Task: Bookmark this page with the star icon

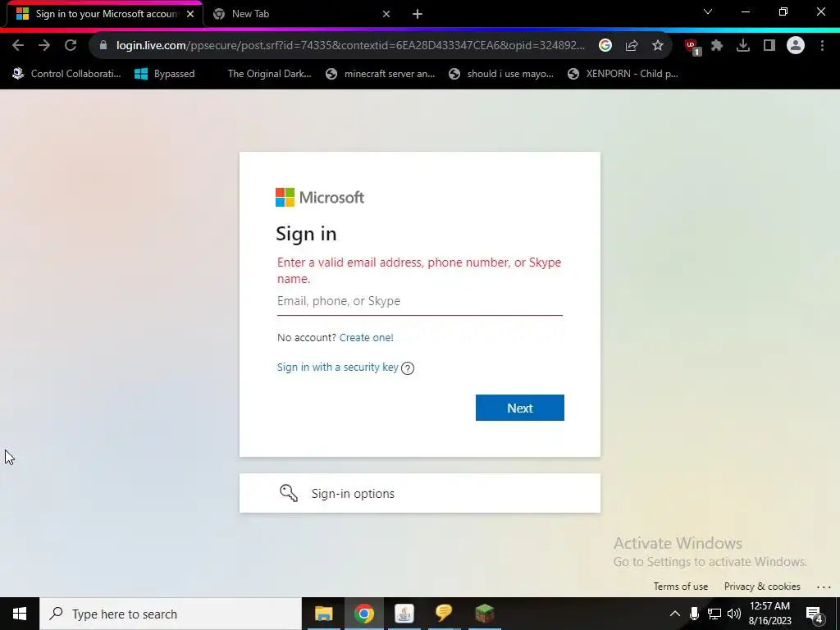Action: click(658, 46)
